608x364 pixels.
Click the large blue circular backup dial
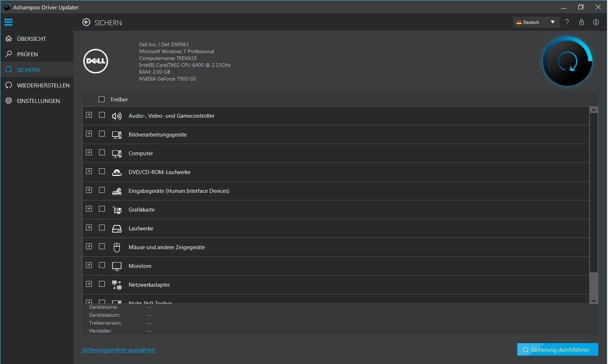click(567, 61)
